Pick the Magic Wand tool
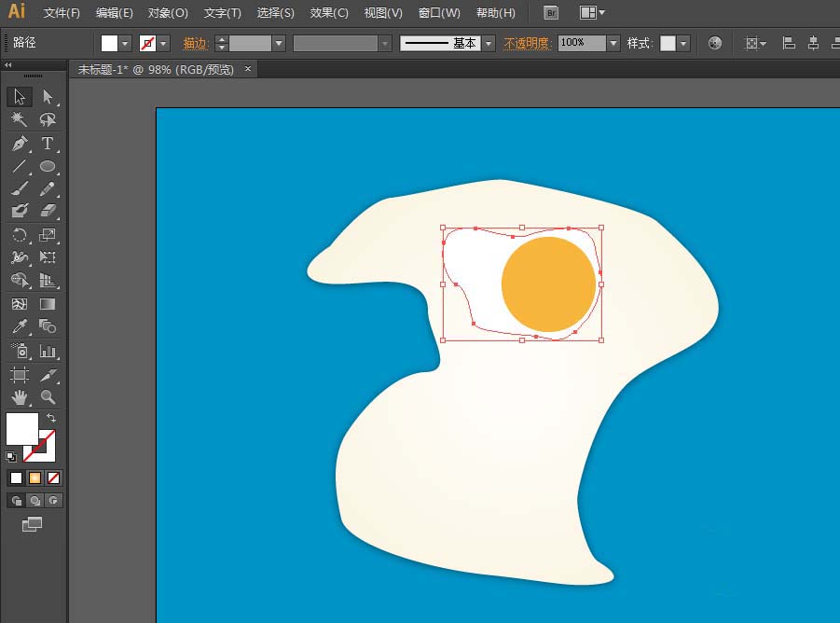Screen dimensions: 840x623 20,119
